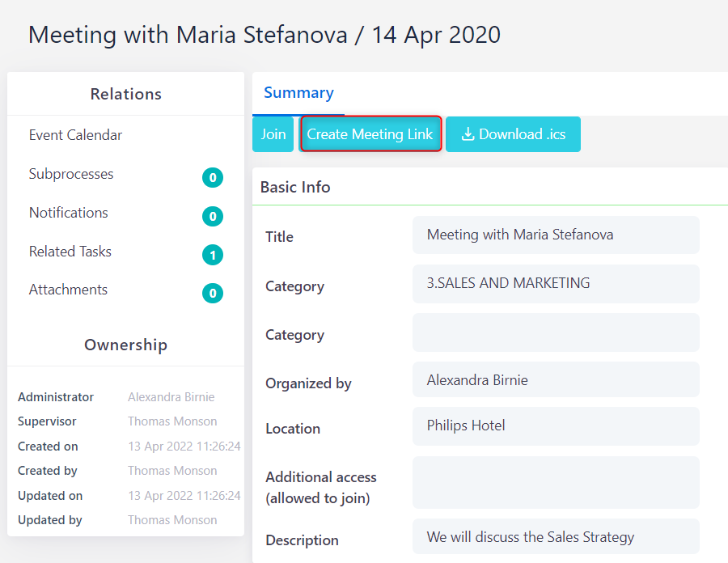The image size is (728, 563).
Task: Click the empty second Category field
Action: point(556,332)
